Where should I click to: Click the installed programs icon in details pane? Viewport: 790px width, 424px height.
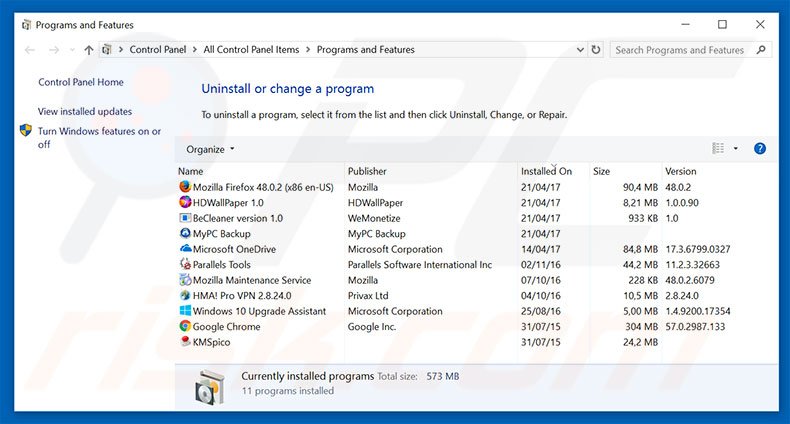tap(210, 387)
